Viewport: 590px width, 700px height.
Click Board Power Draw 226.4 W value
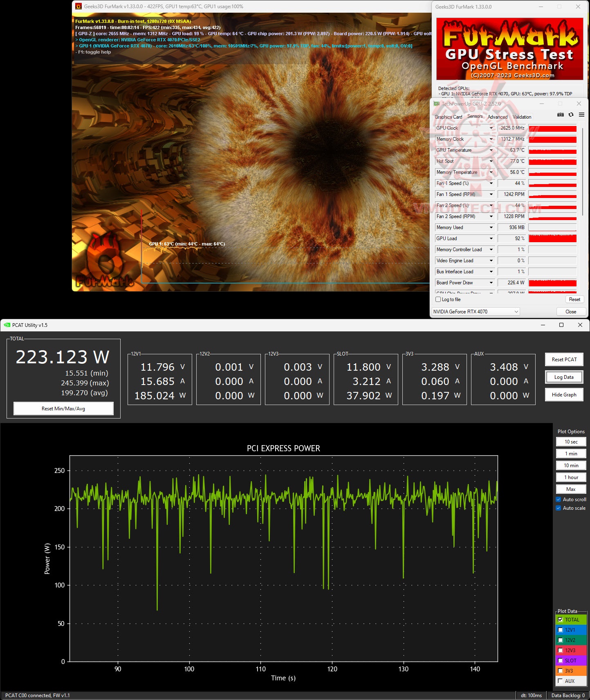[512, 283]
